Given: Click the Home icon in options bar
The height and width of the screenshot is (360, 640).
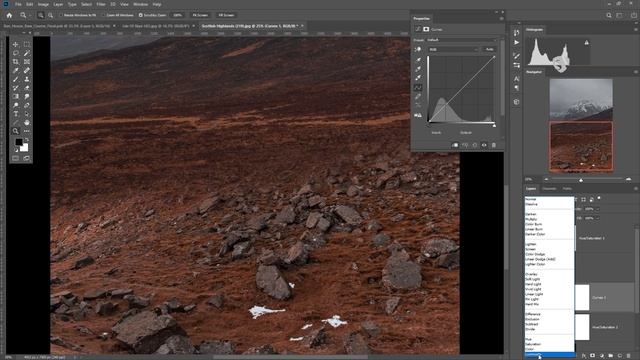Looking at the screenshot, I should pyautogui.click(x=9, y=15).
